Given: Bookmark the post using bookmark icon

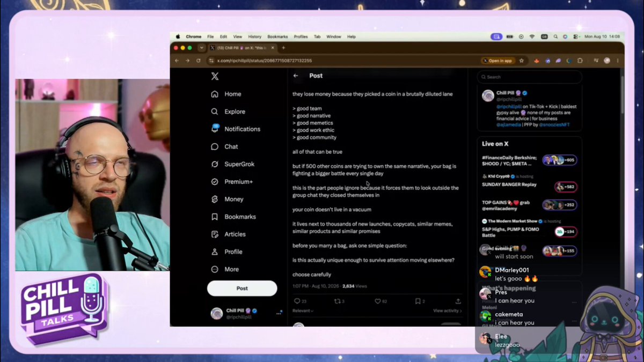Looking at the screenshot, I should [x=418, y=301].
